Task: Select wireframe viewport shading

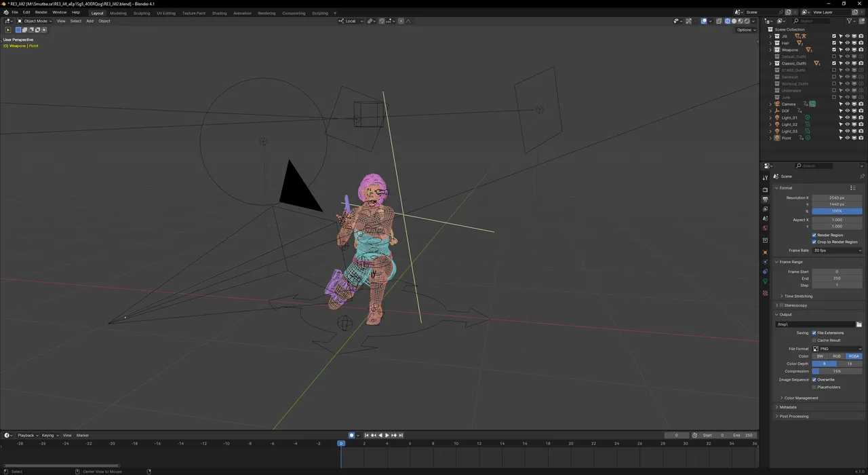Action: coord(728,21)
